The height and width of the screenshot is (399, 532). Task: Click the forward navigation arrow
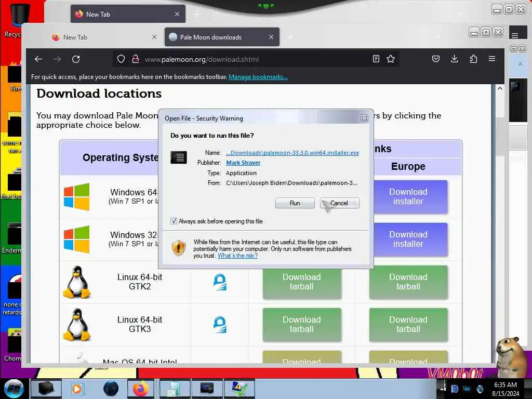point(57,59)
